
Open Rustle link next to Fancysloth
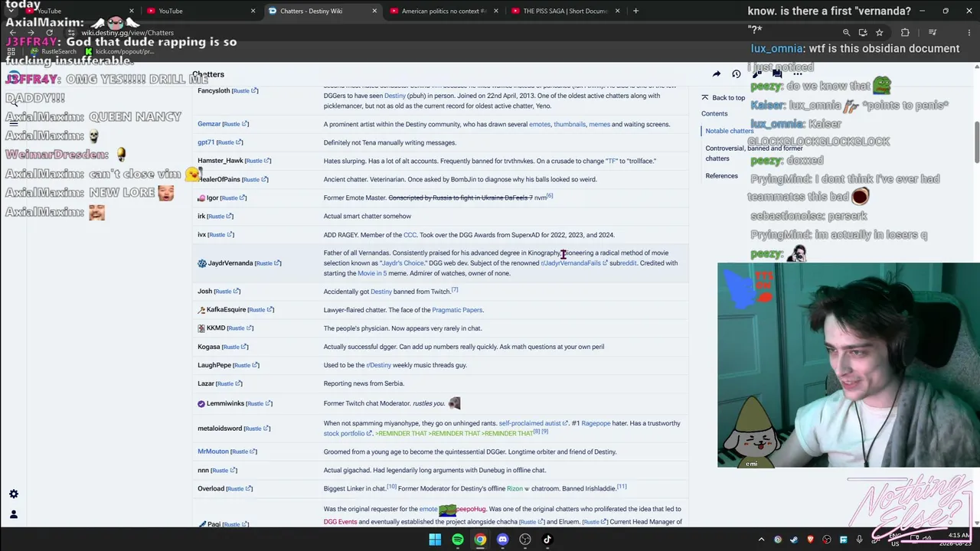point(245,91)
